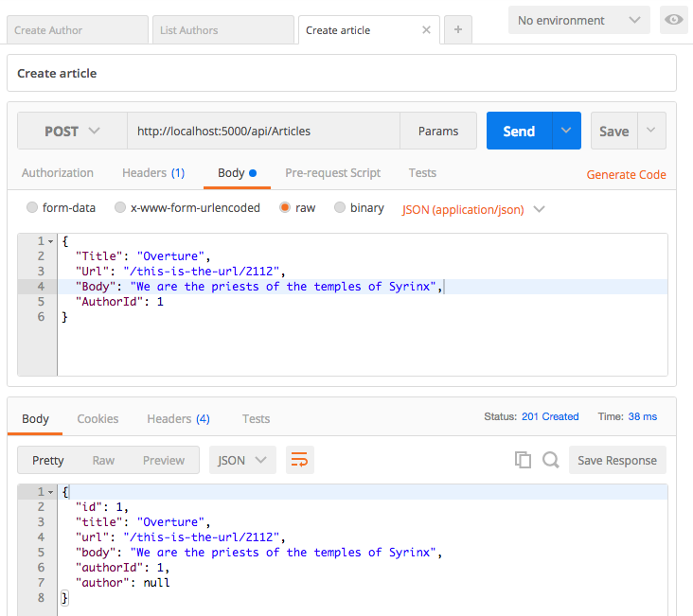693x616 pixels.
Task: Open response format JSON dropdown
Action: 242,460
